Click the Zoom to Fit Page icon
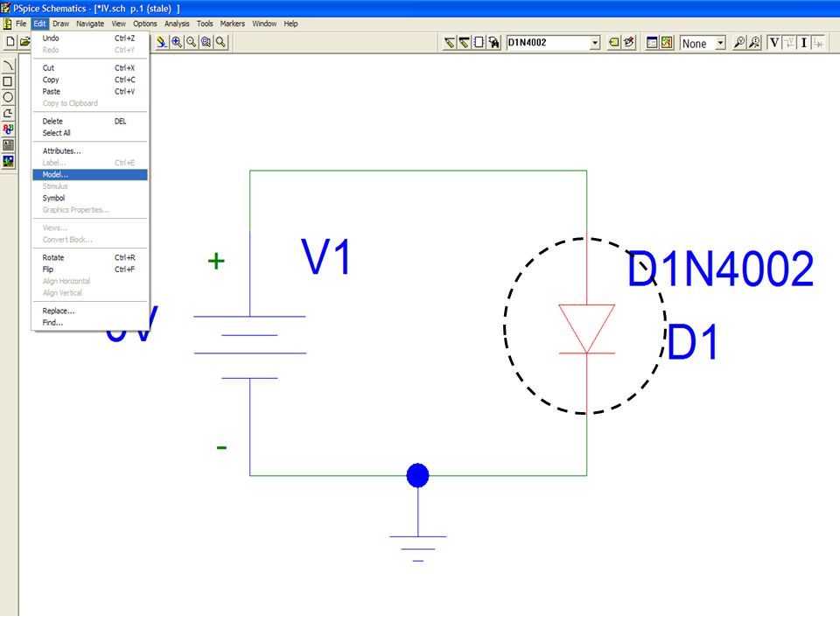 [x=220, y=42]
